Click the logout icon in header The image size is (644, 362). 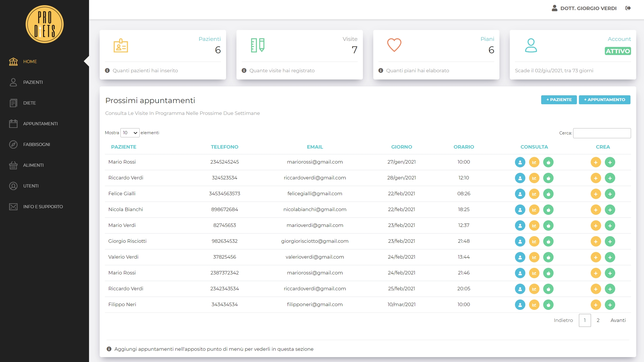click(628, 8)
